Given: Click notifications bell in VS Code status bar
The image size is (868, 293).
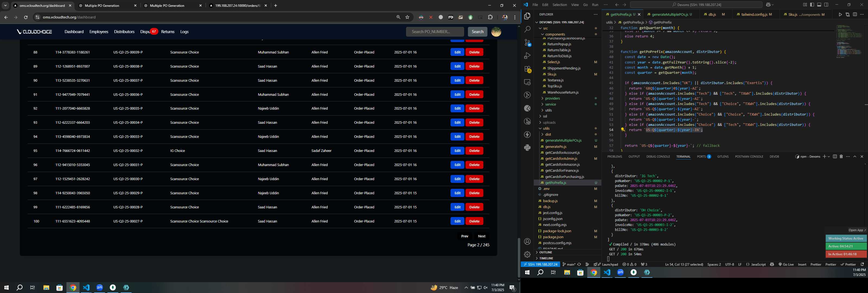Looking at the screenshot, I should coord(862,264).
